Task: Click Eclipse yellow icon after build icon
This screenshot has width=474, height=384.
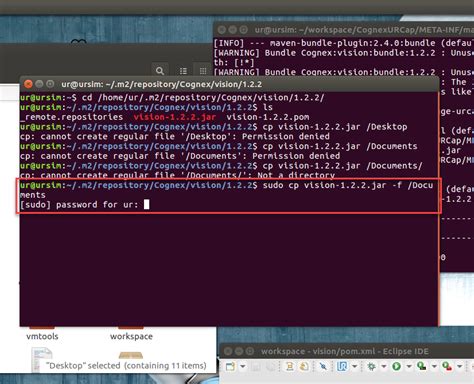Action: click(304, 366)
